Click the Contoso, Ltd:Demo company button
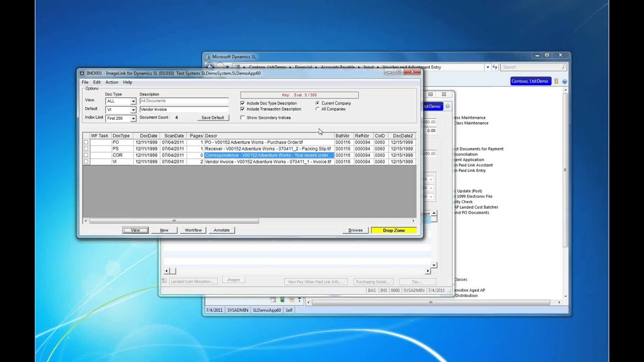This screenshot has width=644, height=362. click(530, 81)
